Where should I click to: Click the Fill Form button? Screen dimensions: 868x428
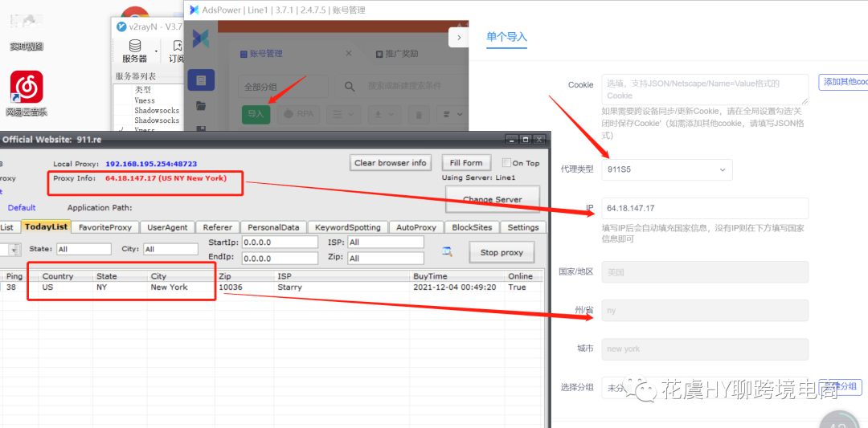point(466,162)
